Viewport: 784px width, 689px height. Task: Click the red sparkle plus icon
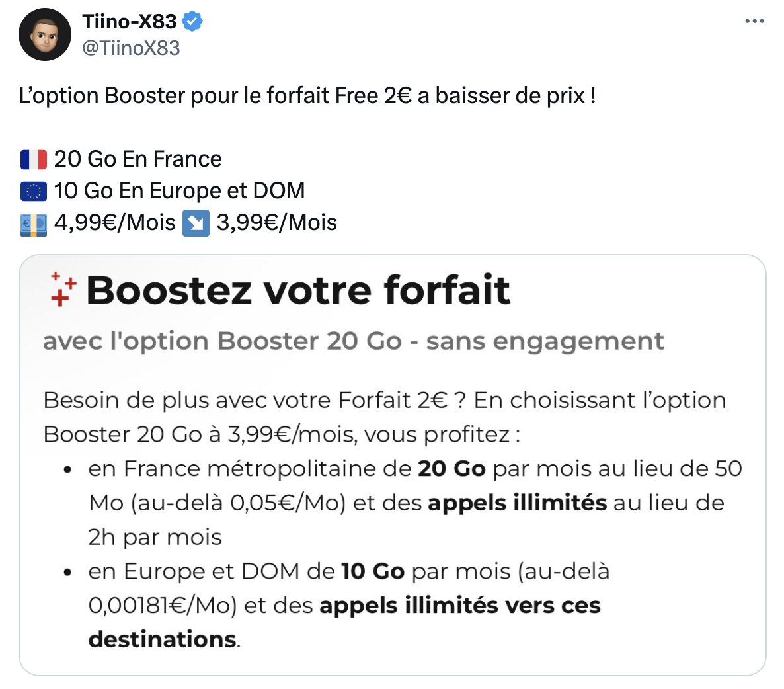coord(63,289)
